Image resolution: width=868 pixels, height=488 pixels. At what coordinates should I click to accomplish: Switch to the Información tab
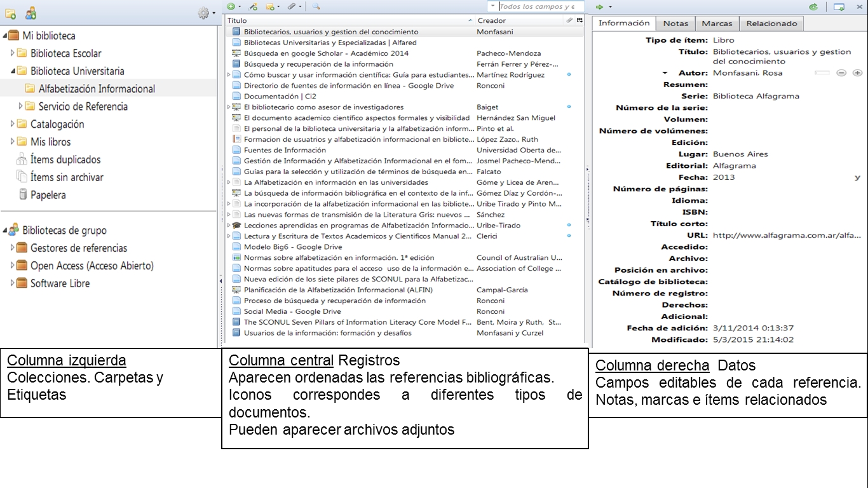click(x=624, y=23)
